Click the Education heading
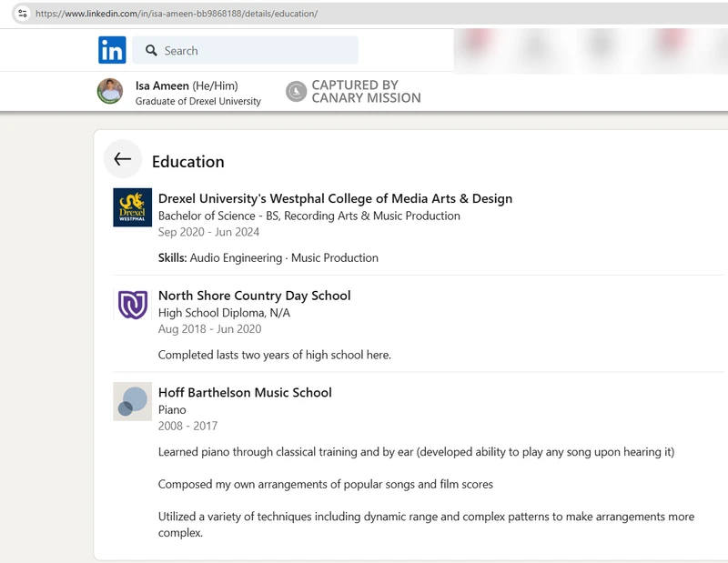Viewport: 728px width, 563px height. click(x=188, y=162)
